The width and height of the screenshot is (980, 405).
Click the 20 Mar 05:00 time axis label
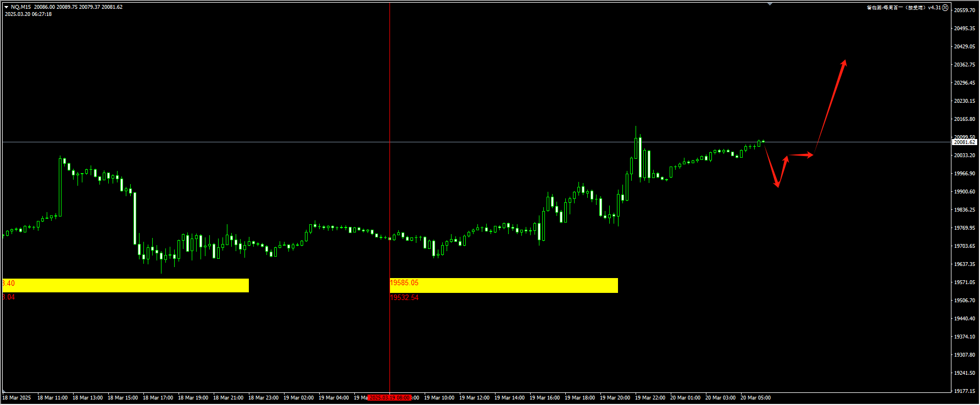pos(755,397)
